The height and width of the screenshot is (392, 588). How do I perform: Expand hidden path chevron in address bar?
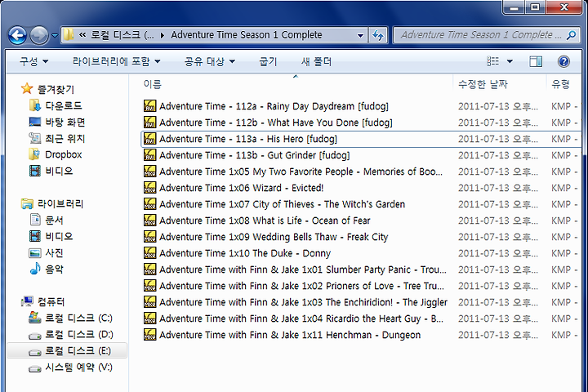pyautogui.click(x=82, y=35)
